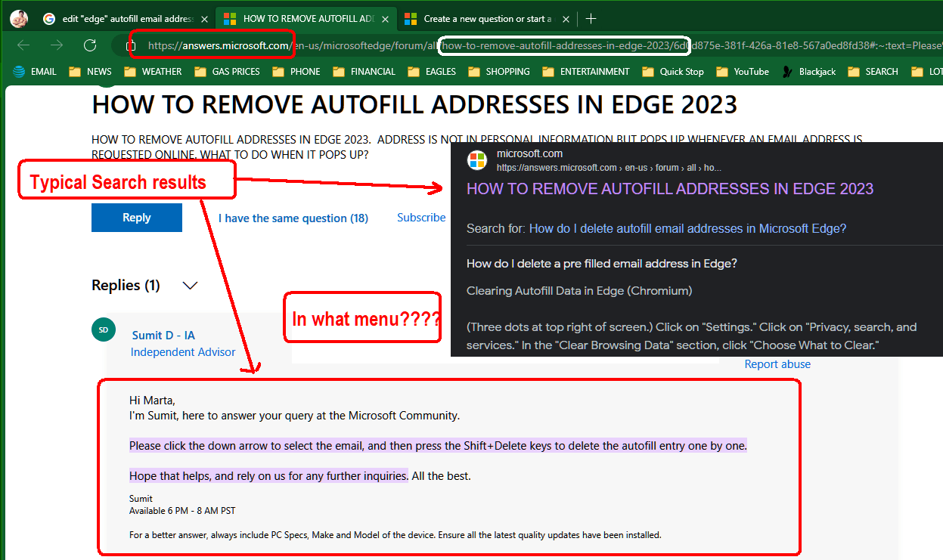Open the ENTERTAINMENT bookmarks folder
The image size is (943, 560).
tap(586, 72)
